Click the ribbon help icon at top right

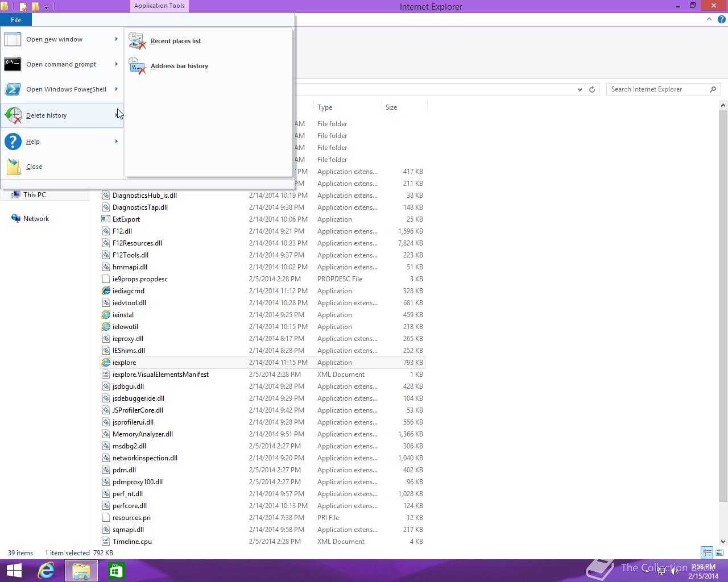pyautogui.click(x=721, y=19)
